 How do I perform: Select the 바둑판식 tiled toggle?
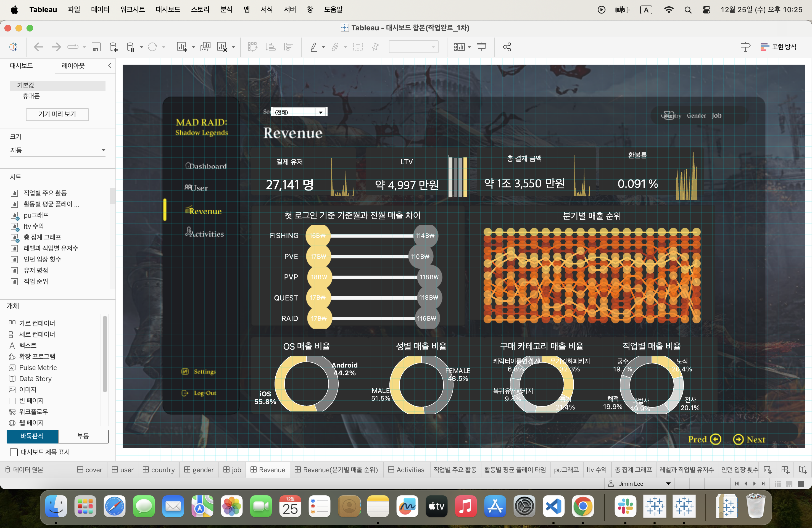click(32, 436)
